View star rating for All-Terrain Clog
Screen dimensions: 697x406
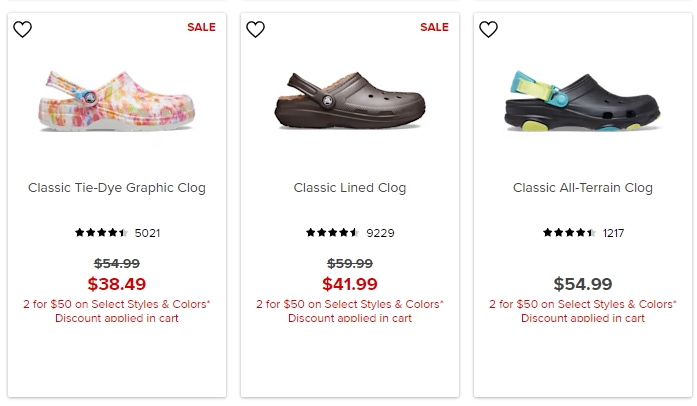coord(569,233)
